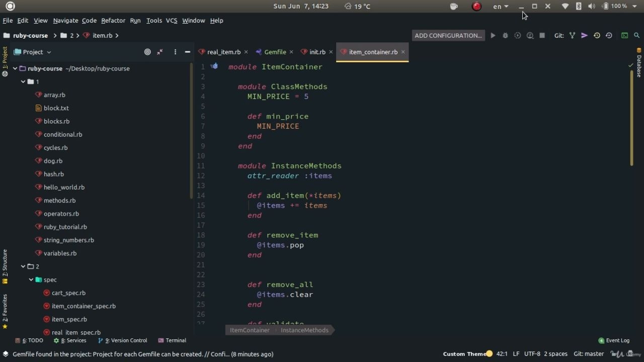Screen dimensions: 644x362
Task: Open the Structure side tab
Action: point(5,266)
